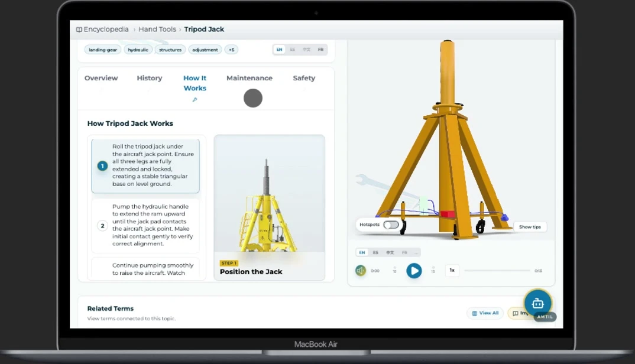Open more audio languages via ellipsis
Image resolution: width=635 pixels, height=364 pixels.
pos(416,252)
